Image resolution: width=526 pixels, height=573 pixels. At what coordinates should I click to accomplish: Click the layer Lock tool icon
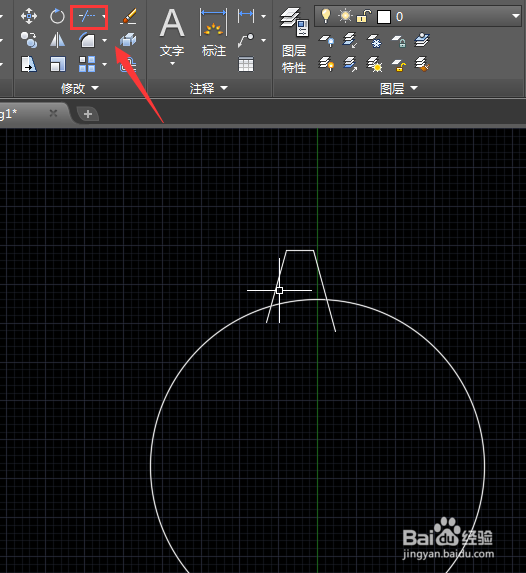(399, 41)
